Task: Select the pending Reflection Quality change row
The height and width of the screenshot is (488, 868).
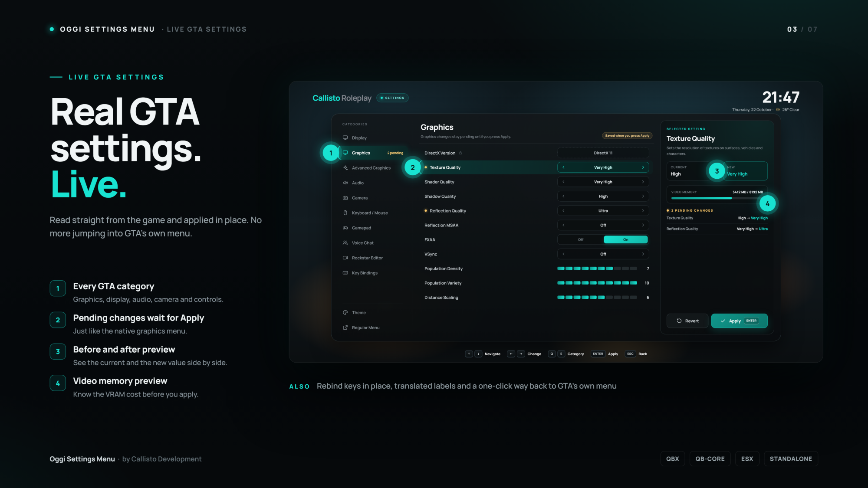Action: pos(717,229)
